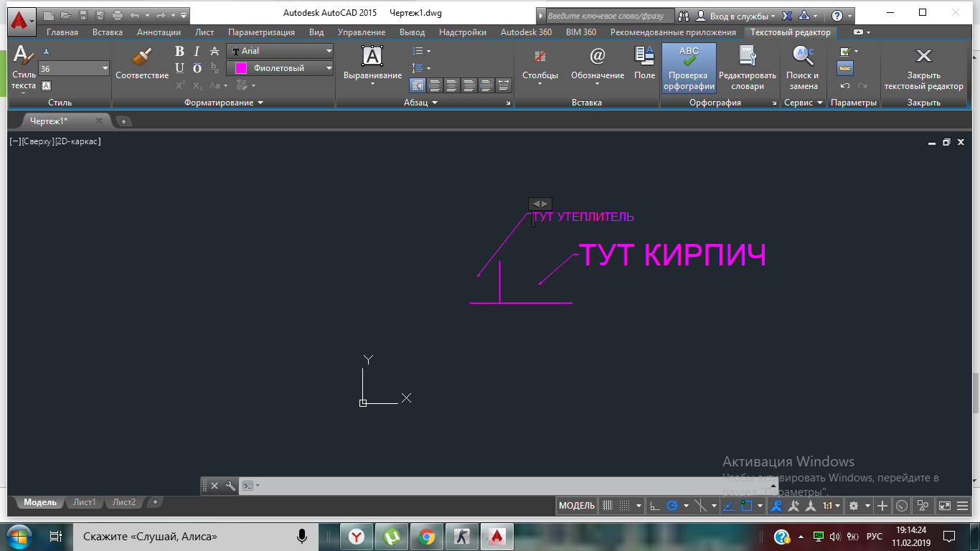
Task: Add a new layout tab with plus
Action: point(155,502)
